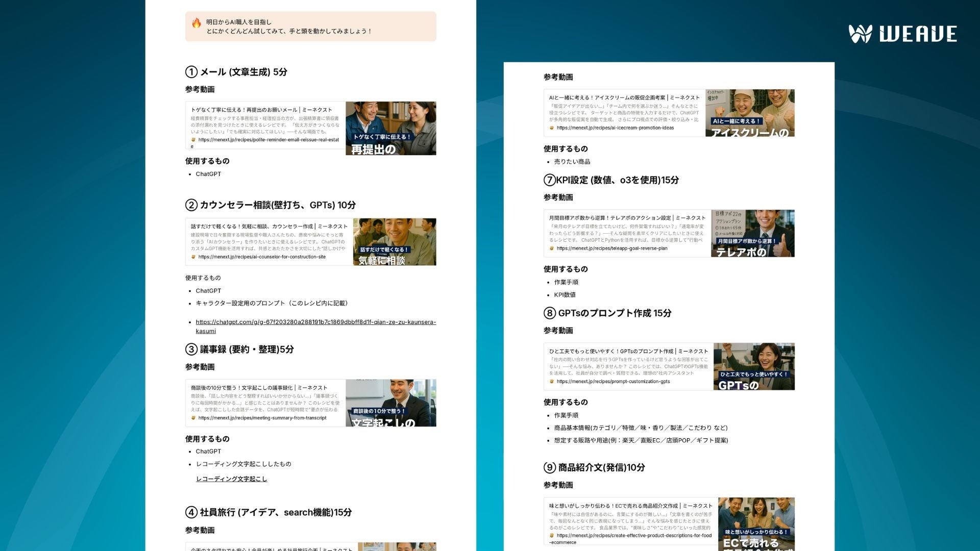
Task: Open the レコーディング文字起こし underlined link
Action: 231,479
